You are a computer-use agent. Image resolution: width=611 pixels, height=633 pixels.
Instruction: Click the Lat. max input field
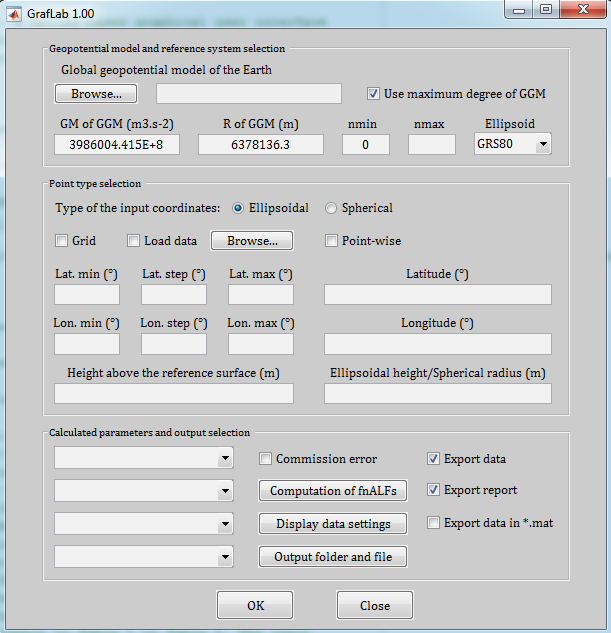pyautogui.click(x=261, y=294)
